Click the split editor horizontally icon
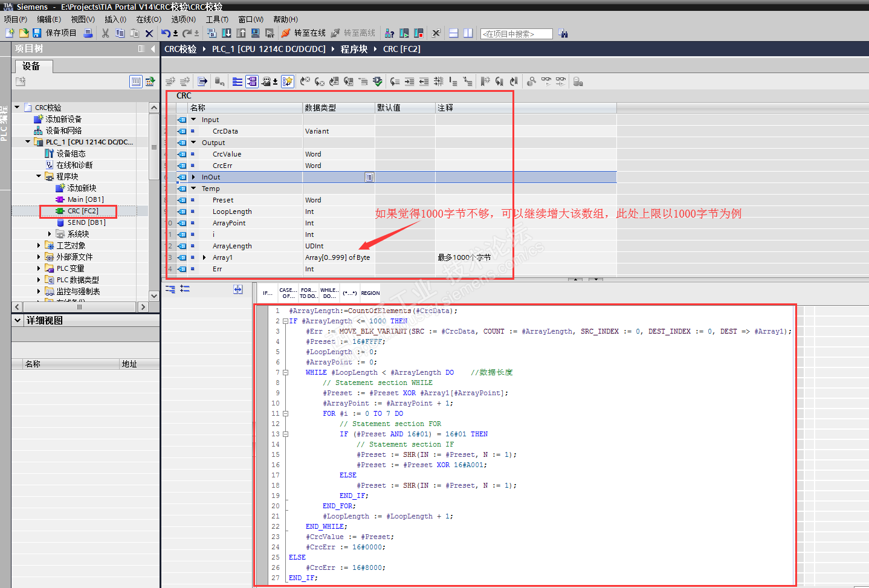The height and width of the screenshot is (588, 869). (x=453, y=33)
